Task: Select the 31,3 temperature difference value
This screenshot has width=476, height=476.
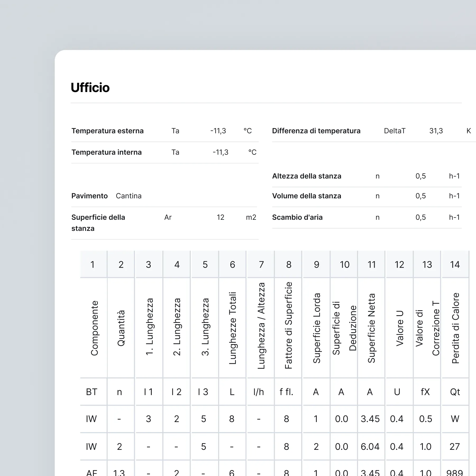Action: tap(436, 131)
